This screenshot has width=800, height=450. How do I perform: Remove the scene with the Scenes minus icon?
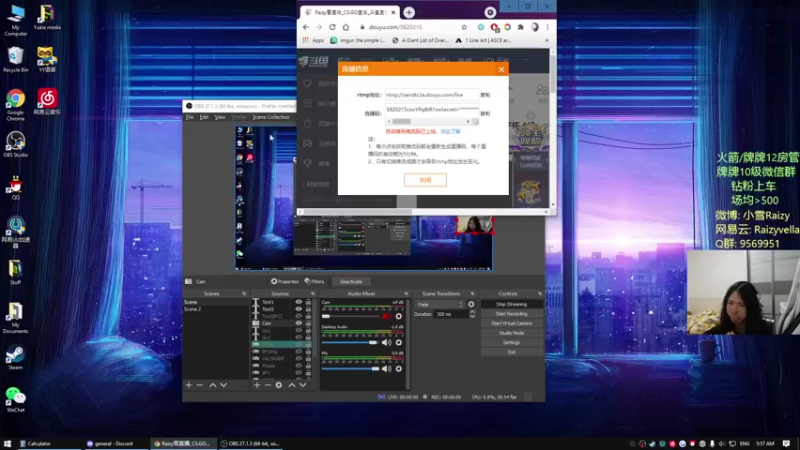coord(200,385)
